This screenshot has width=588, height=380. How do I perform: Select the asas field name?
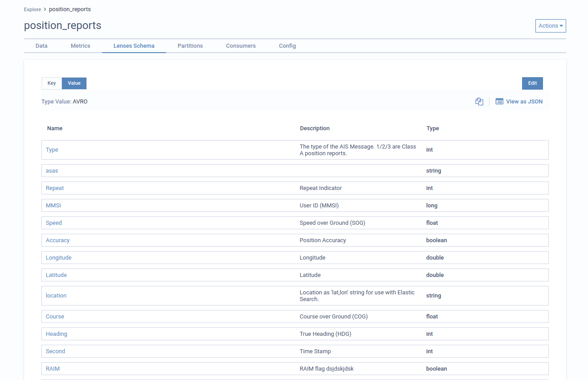coord(52,171)
